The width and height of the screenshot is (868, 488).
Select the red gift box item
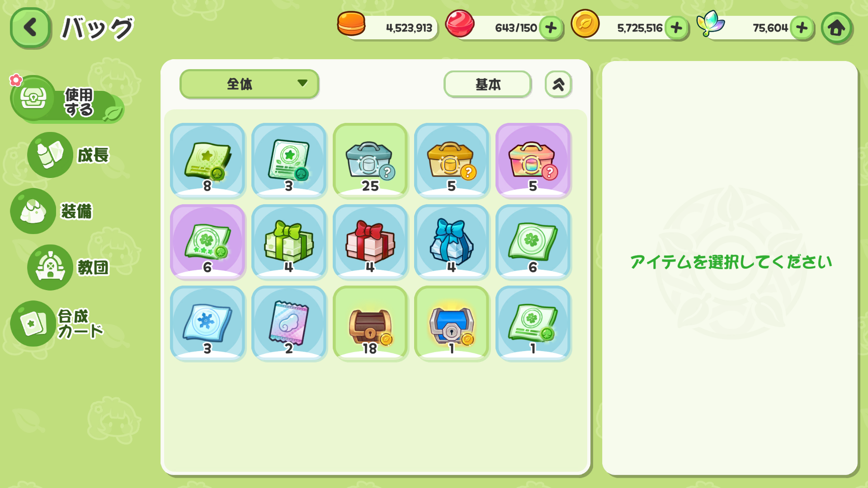pos(370,242)
